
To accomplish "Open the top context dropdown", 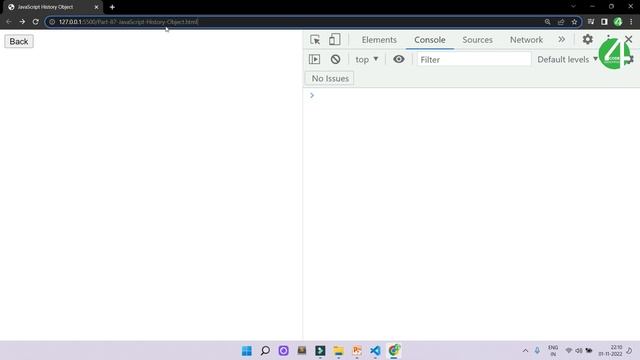I will pos(367,59).
